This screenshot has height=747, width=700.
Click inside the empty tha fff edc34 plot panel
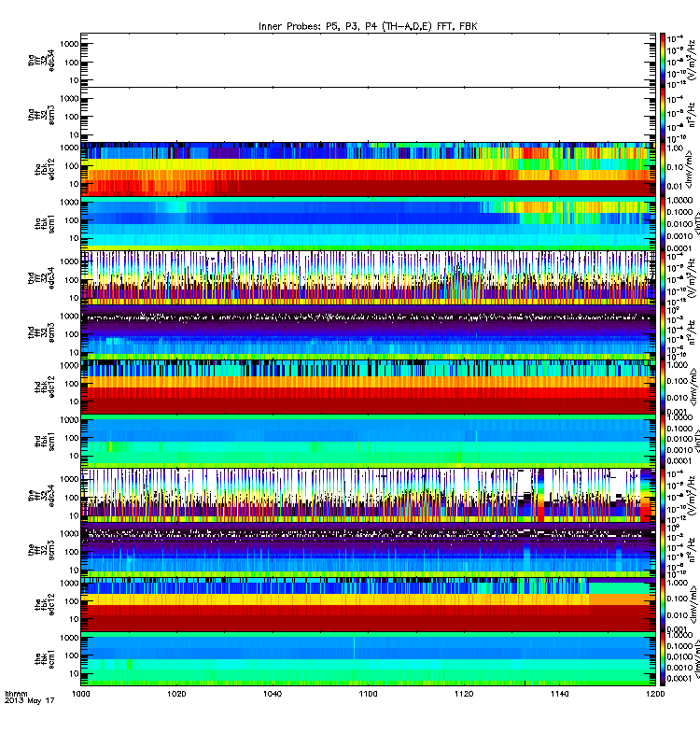[x=368, y=60]
